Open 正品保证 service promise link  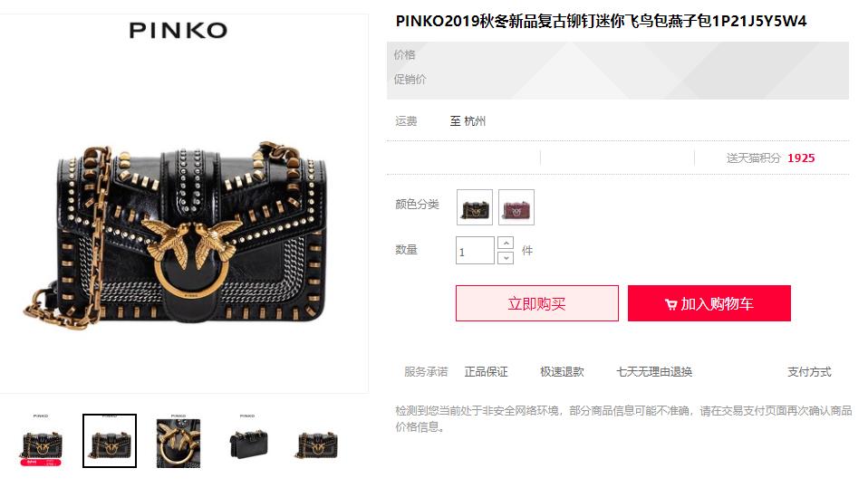click(486, 371)
